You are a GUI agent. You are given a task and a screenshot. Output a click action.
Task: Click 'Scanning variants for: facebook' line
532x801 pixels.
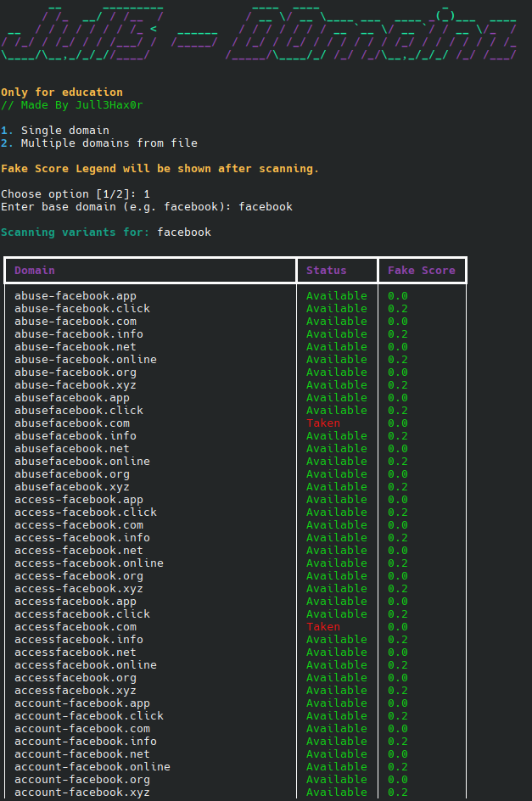click(106, 232)
